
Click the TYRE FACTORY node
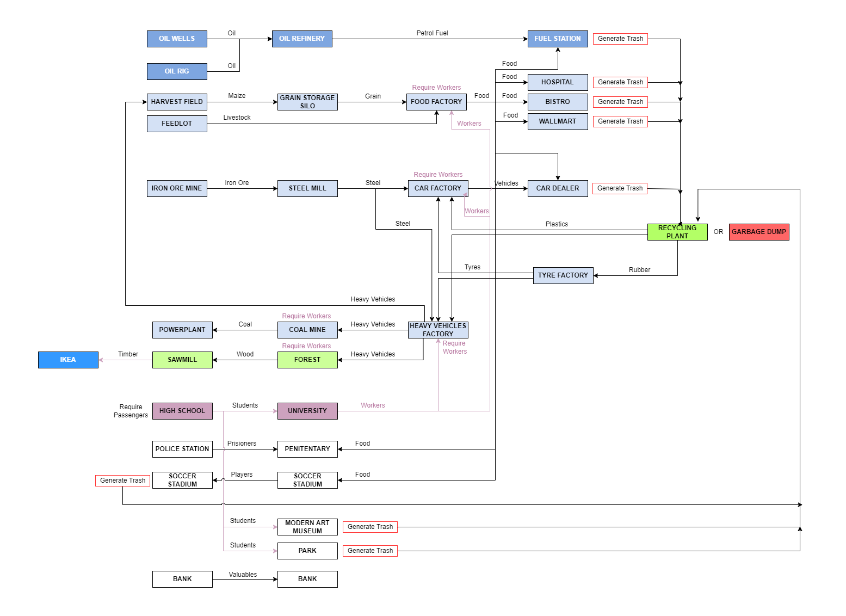(x=563, y=275)
